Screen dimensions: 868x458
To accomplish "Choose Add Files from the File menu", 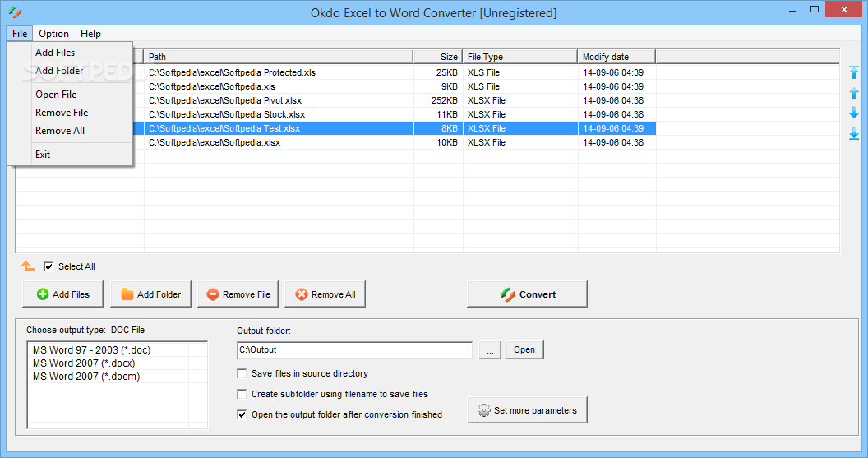I will click(71, 52).
